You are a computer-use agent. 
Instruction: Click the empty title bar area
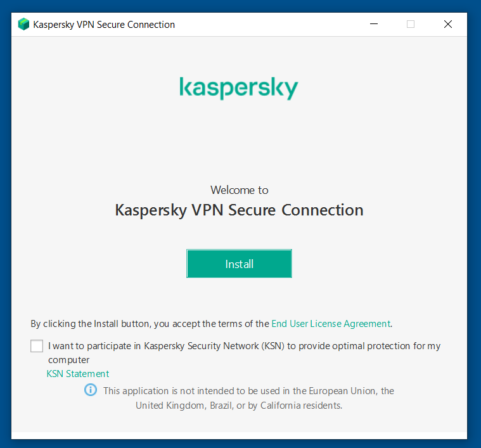coord(273,25)
